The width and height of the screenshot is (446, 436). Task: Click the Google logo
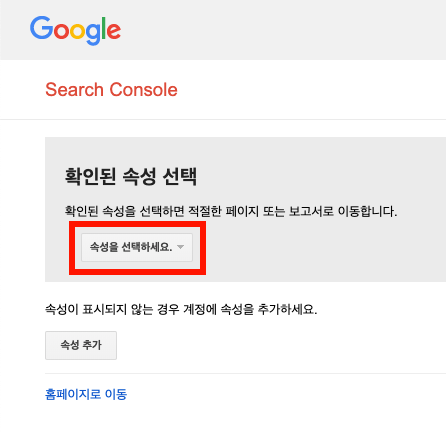tap(75, 30)
